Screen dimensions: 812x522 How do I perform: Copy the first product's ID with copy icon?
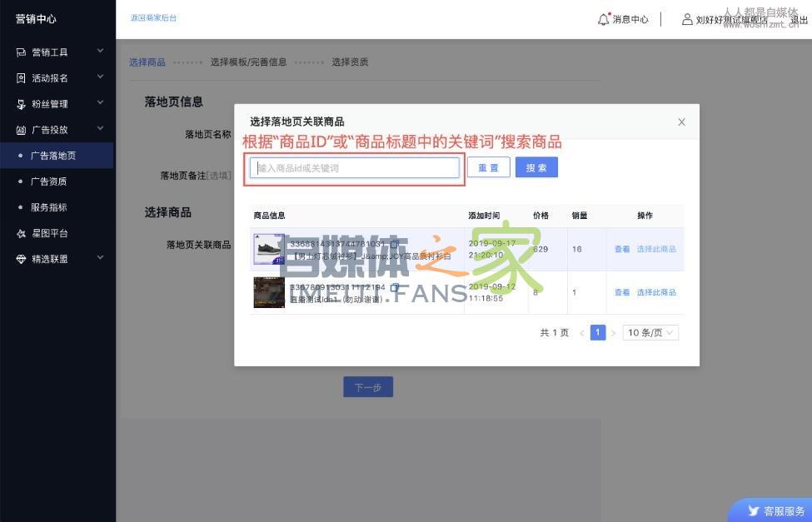pyautogui.click(x=395, y=244)
